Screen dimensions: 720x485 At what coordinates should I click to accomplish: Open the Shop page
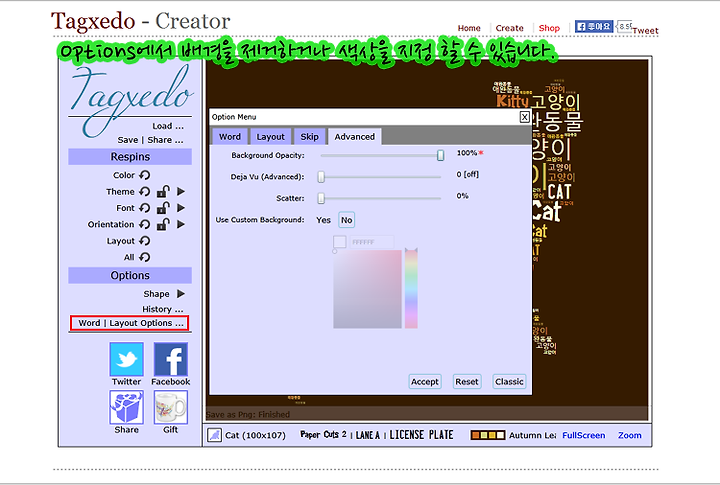(549, 28)
